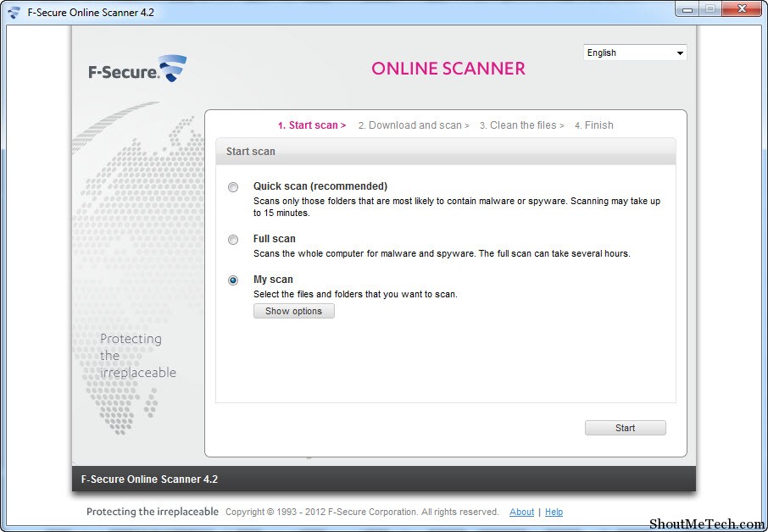Open the Help link
The width and height of the screenshot is (768, 532).
pos(554,512)
